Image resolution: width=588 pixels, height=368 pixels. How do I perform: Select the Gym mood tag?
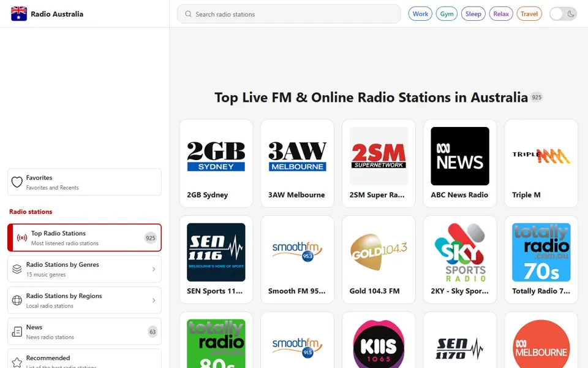coord(447,14)
